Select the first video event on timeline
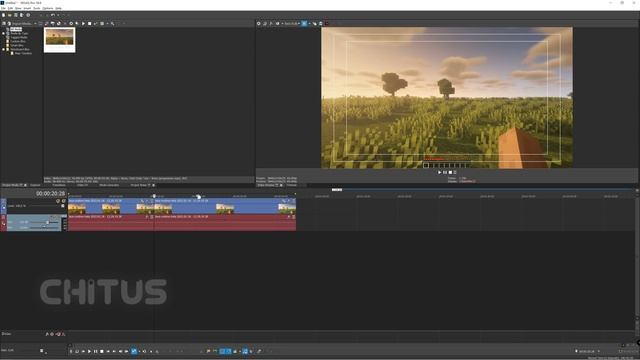This screenshot has width=640, height=360. pyautogui.click(x=111, y=207)
